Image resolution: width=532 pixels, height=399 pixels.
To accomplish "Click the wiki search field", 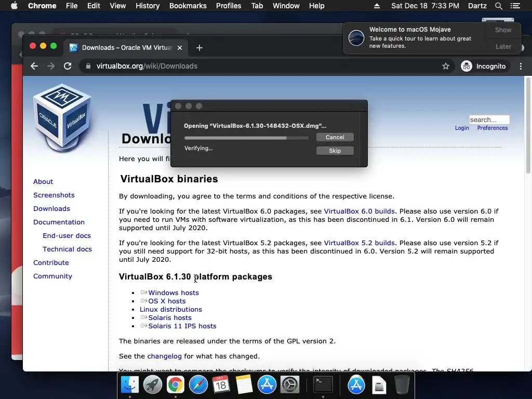I will point(489,120).
